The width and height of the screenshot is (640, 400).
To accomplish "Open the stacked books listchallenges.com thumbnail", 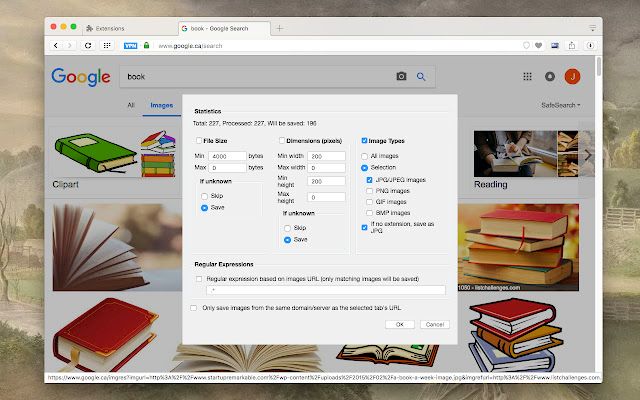I will pyautogui.click(x=518, y=247).
